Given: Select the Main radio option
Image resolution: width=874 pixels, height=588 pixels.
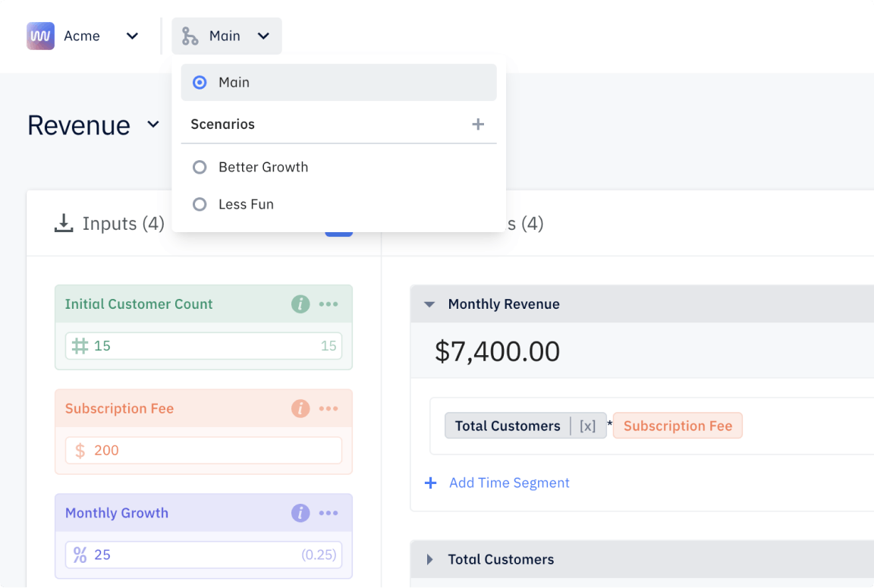Looking at the screenshot, I should 200,83.
